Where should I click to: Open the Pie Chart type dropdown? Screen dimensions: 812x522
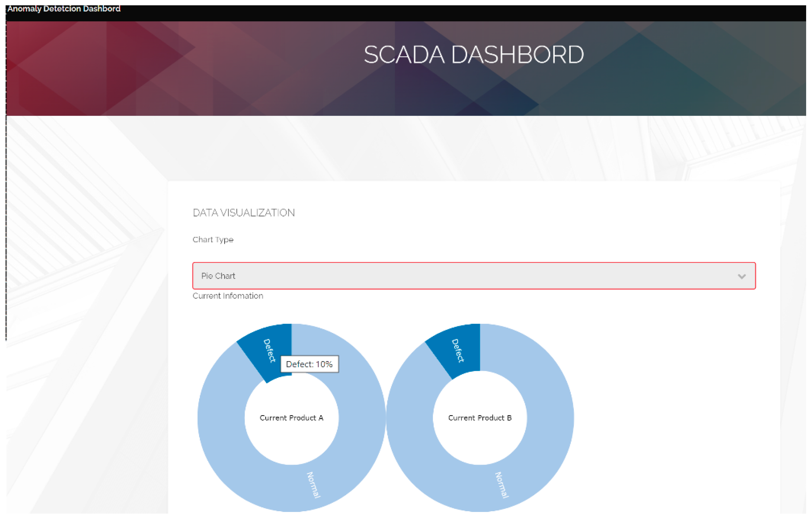point(474,276)
